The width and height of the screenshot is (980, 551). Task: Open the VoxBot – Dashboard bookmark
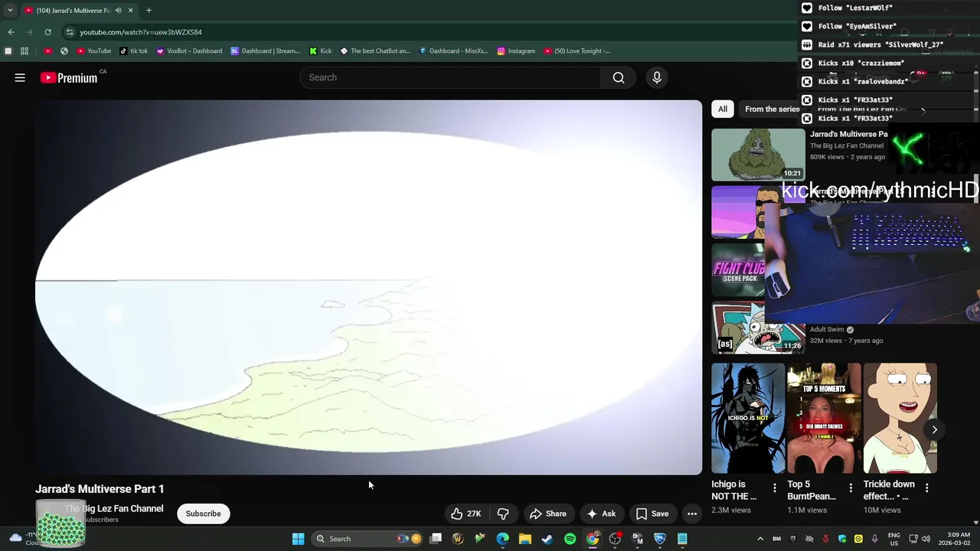tap(189, 51)
